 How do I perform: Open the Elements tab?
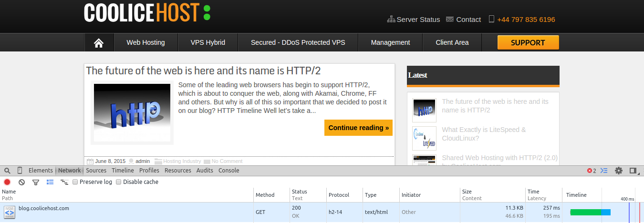click(41, 171)
